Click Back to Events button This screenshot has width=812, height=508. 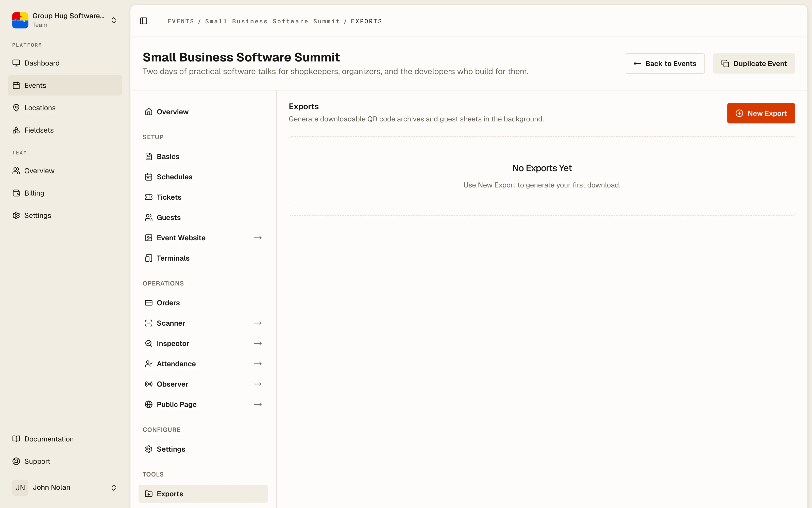coord(664,63)
